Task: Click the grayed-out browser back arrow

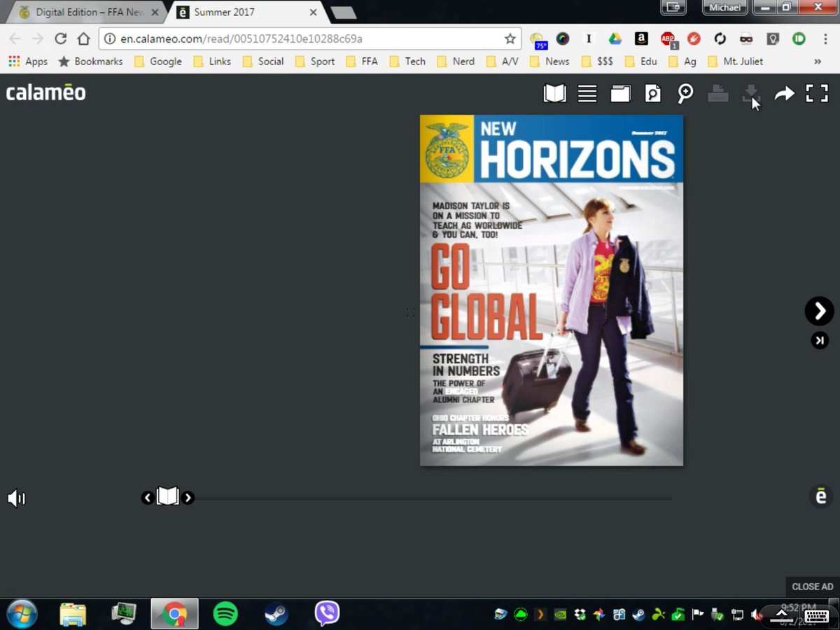Action: (x=15, y=39)
